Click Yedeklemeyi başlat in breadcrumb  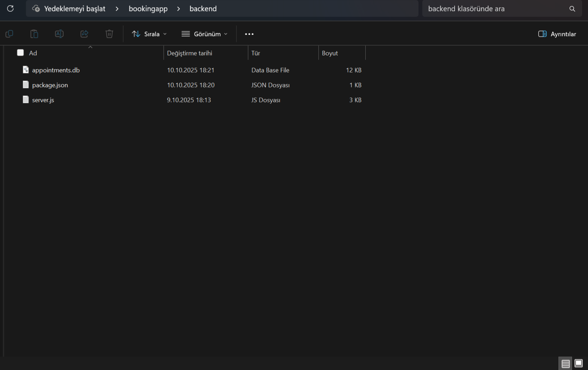coord(74,9)
